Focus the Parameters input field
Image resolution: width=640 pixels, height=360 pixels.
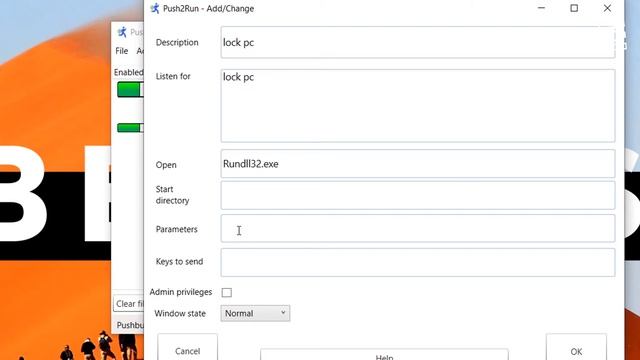(418, 229)
